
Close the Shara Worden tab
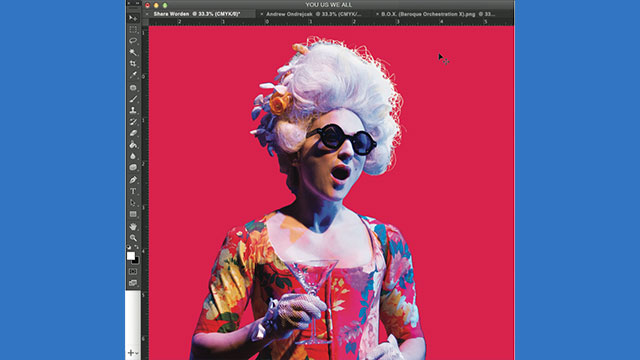point(147,14)
